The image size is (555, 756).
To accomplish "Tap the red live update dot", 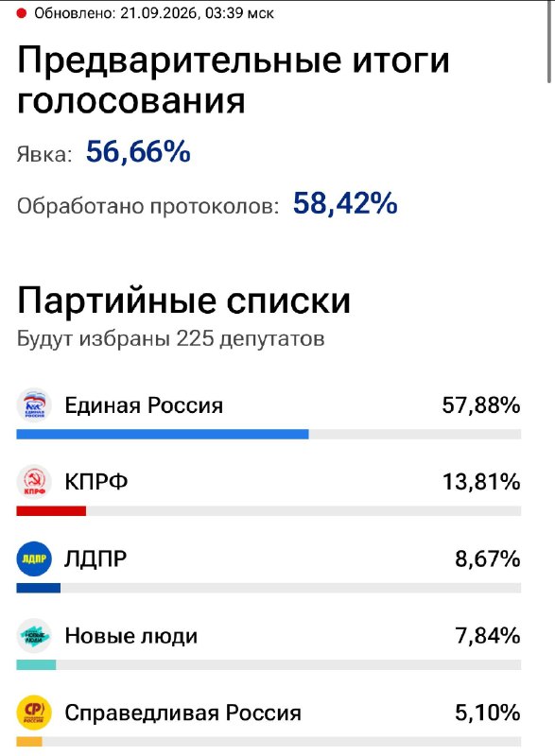I will coord(21,13).
